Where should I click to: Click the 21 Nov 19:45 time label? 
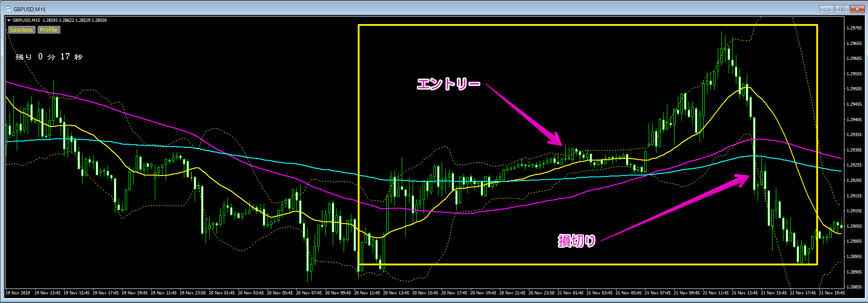pyautogui.click(x=832, y=293)
